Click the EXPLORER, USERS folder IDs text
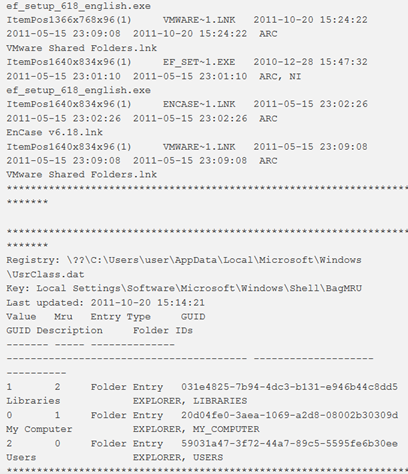This screenshot has height=474, width=408. 178,458
